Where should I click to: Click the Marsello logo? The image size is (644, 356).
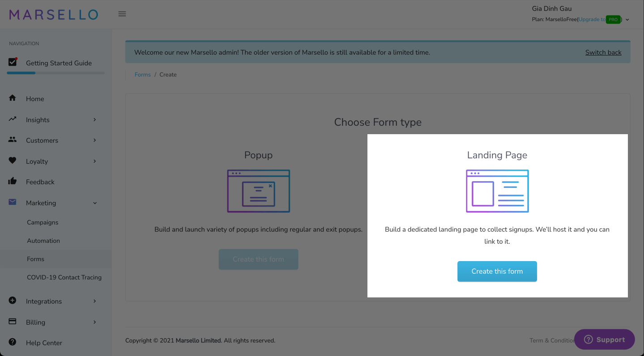point(54,14)
